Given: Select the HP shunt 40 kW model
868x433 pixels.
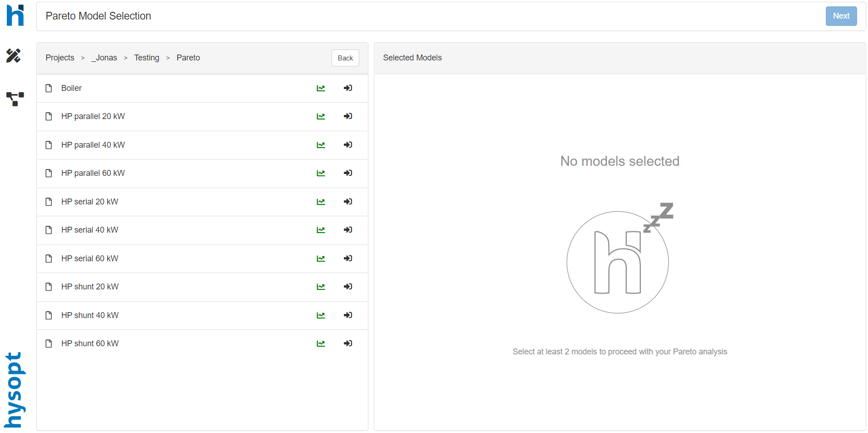Looking at the screenshot, I should [x=90, y=315].
